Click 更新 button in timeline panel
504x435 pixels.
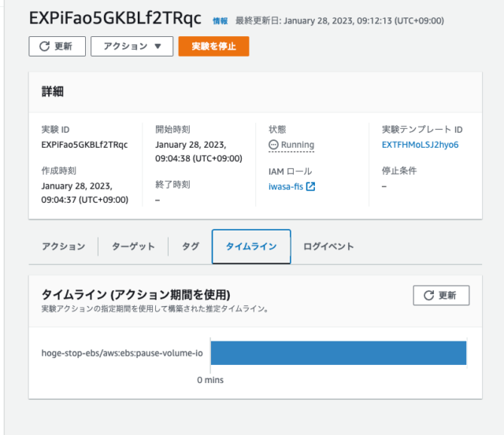(x=441, y=295)
